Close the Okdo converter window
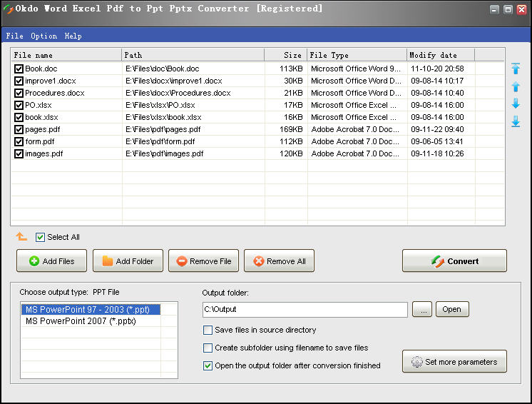This screenshot has width=532, height=404. [x=521, y=9]
